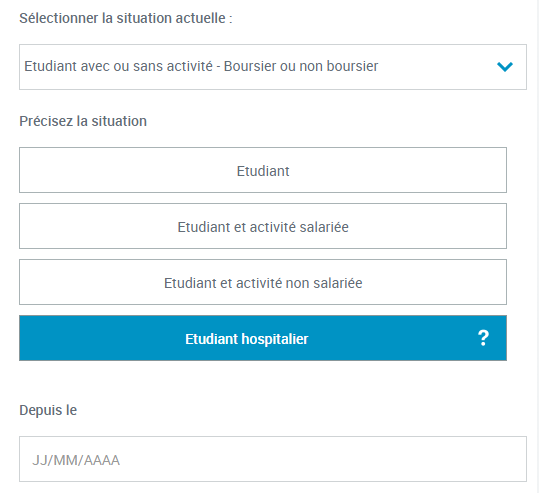This screenshot has height=493, width=539.
Task: Click the blue chevron arrow icon
Action: pos(505,66)
